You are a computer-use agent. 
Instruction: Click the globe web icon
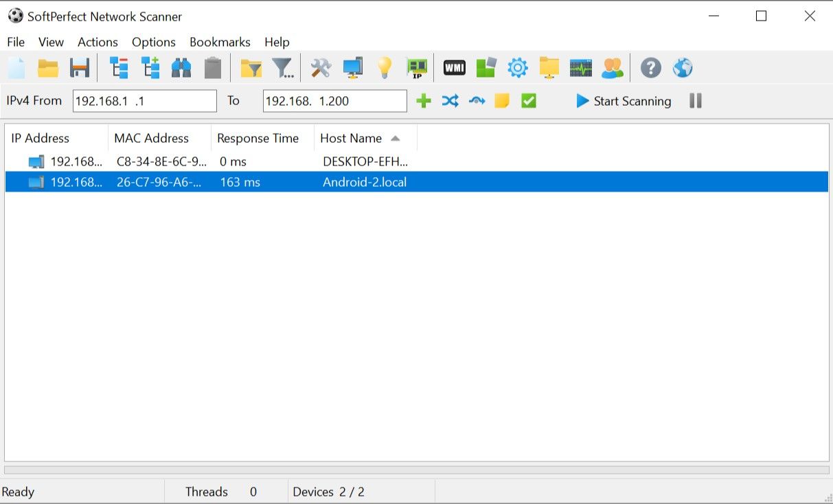[x=682, y=67]
